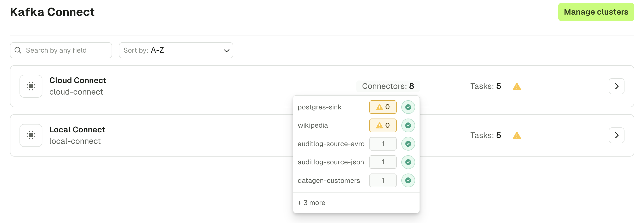Viewport: 644px width, 223px height.
Task: Click the Local Connect cluster icon
Action: 31,135
